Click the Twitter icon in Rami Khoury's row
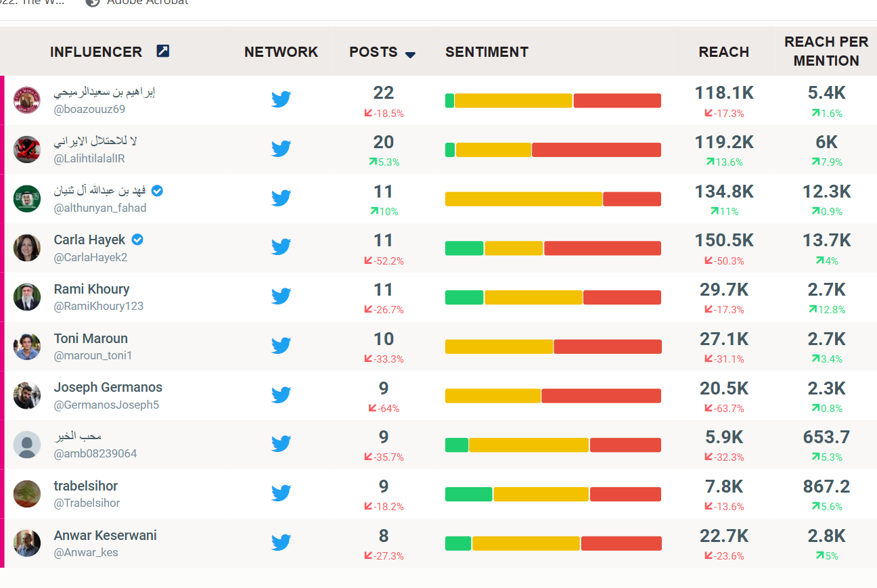 (282, 296)
